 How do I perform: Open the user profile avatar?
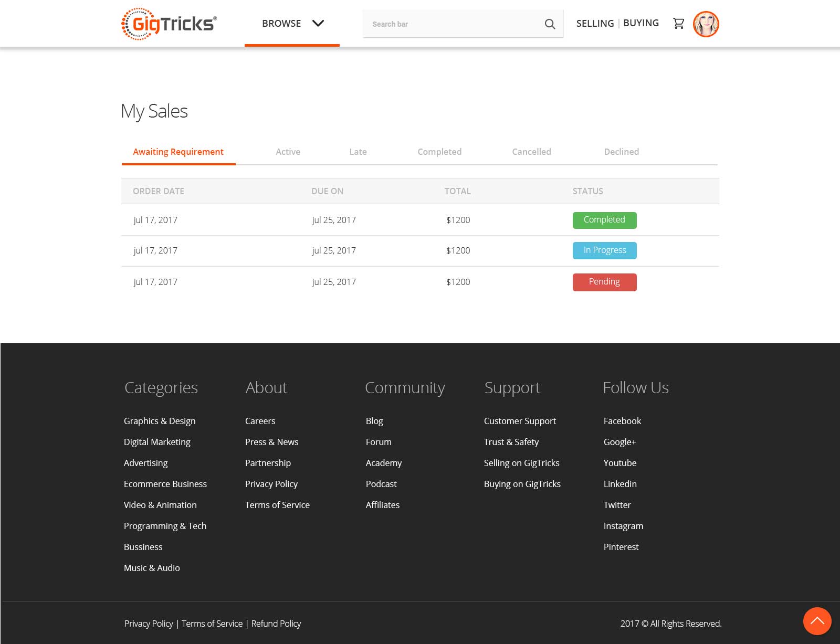[x=706, y=24]
